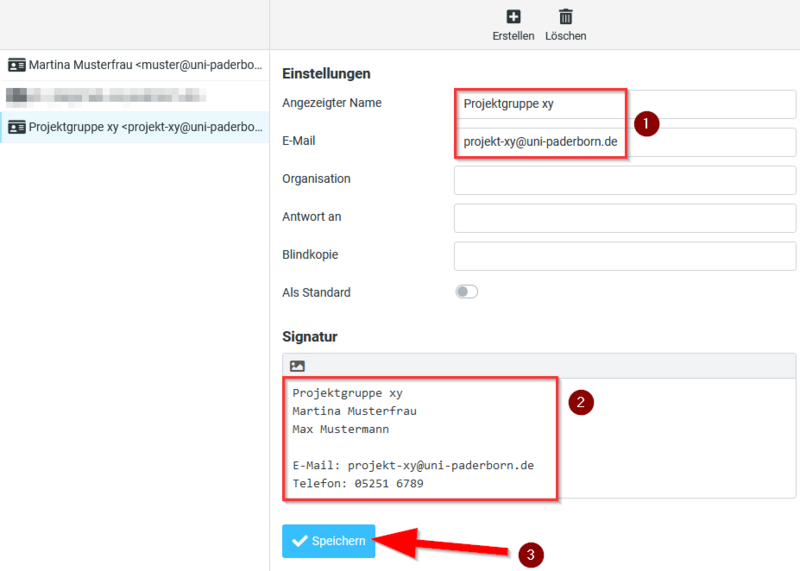800x571 pixels.
Task: Click the empty Organisation field
Action: point(624,180)
